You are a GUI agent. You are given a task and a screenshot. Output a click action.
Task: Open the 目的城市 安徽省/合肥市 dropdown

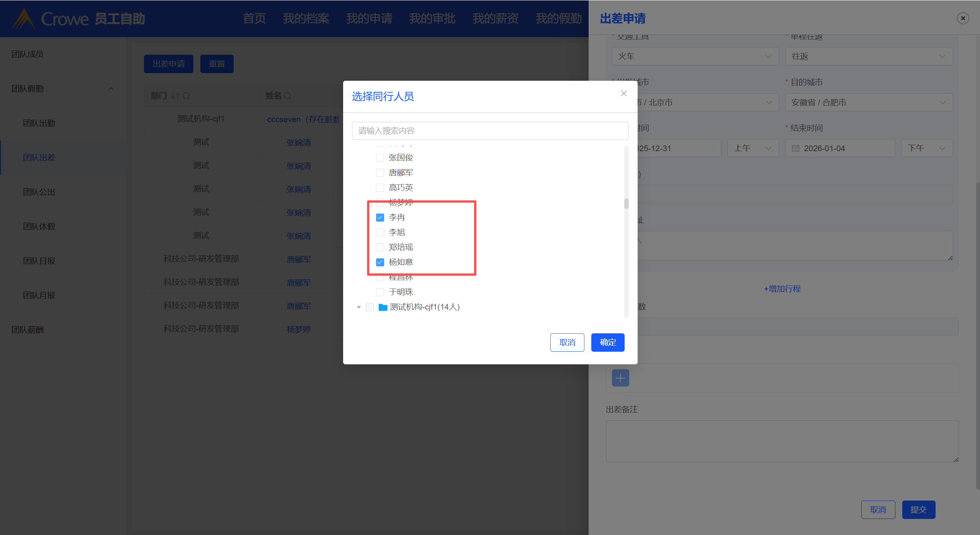(868, 102)
